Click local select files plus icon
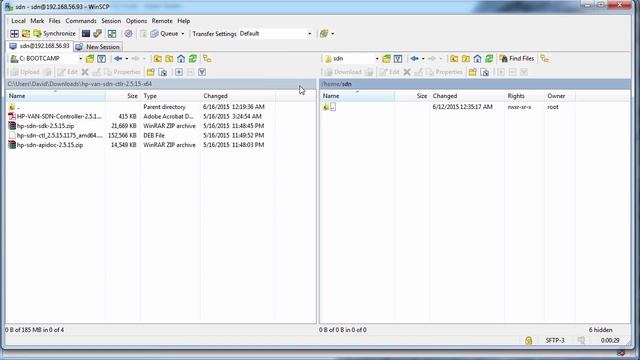The image size is (640, 360). click(179, 72)
